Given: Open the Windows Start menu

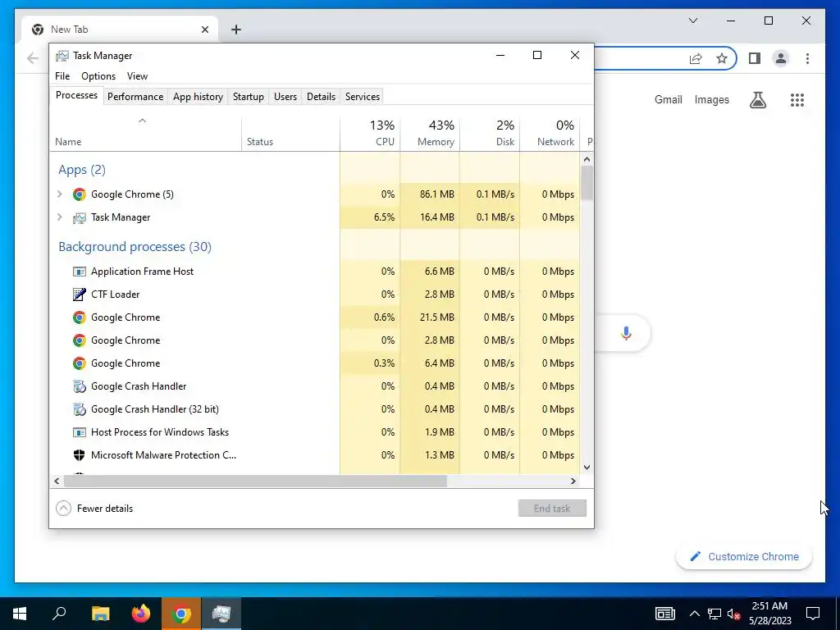Looking at the screenshot, I should click(20, 614).
